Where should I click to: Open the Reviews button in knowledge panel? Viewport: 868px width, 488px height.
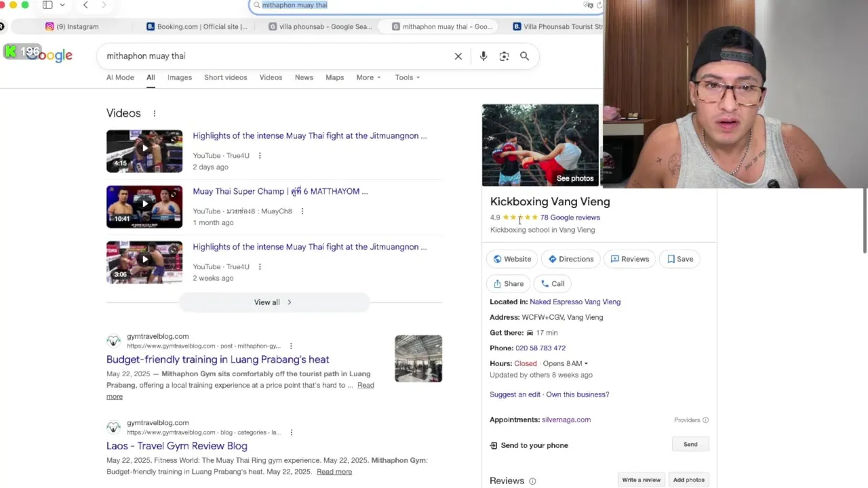point(630,259)
